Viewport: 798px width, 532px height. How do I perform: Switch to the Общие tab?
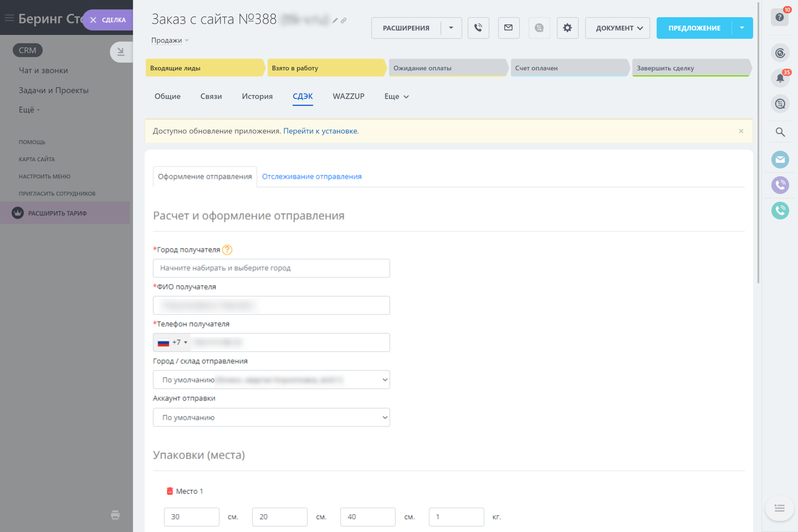click(168, 96)
